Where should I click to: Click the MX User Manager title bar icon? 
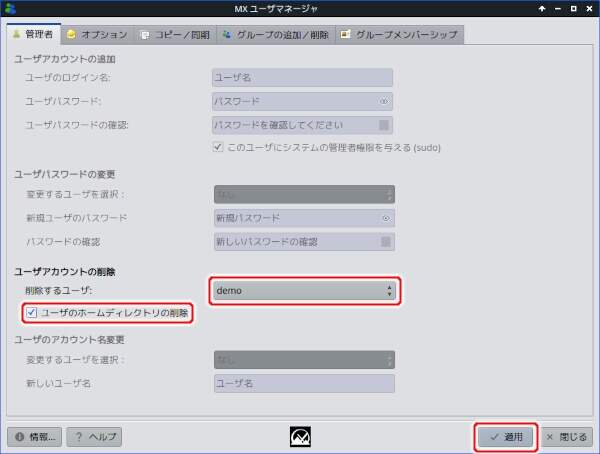coord(9,8)
